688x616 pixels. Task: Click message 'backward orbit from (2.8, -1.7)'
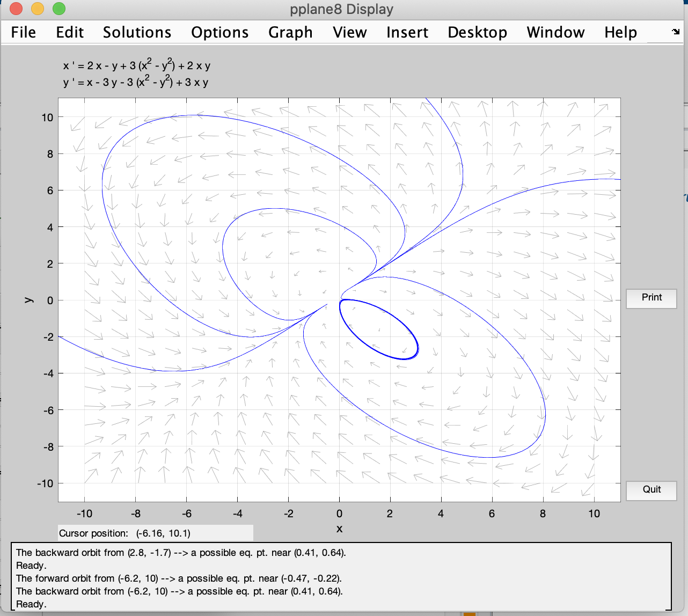(x=181, y=553)
